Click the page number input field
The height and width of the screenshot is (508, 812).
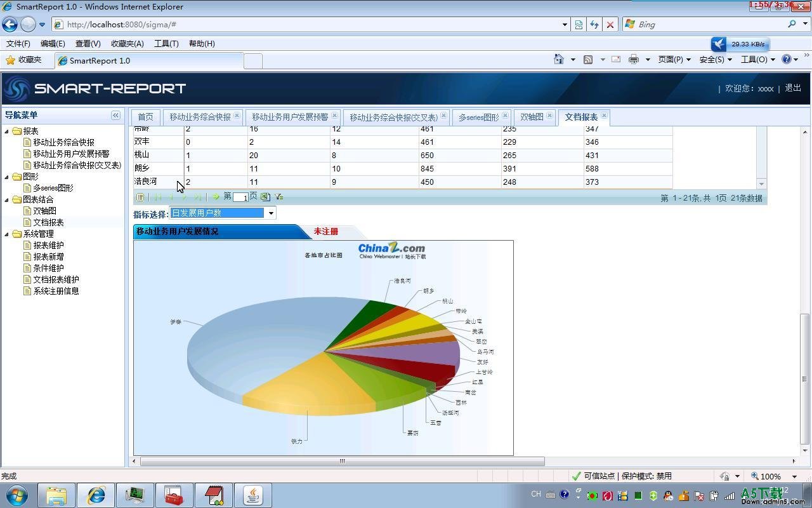click(240, 197)
